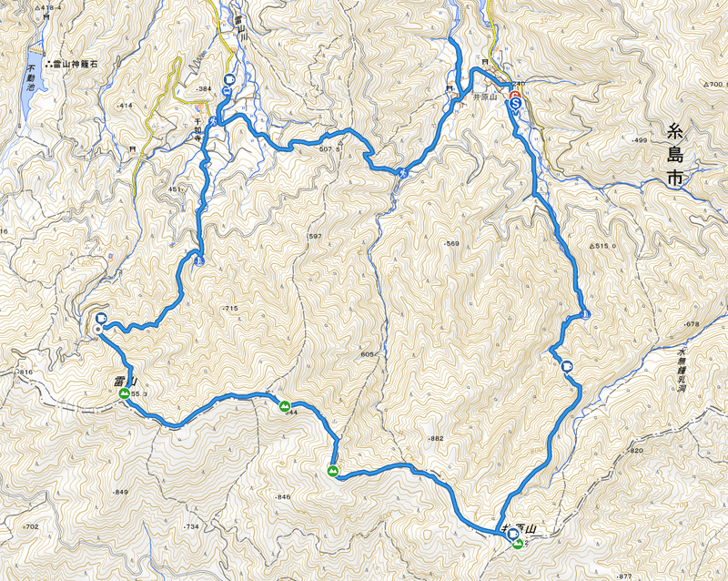This screenshot has width=728, height=581.
Task: Click the blue S start marker
Action: (515, 105)
